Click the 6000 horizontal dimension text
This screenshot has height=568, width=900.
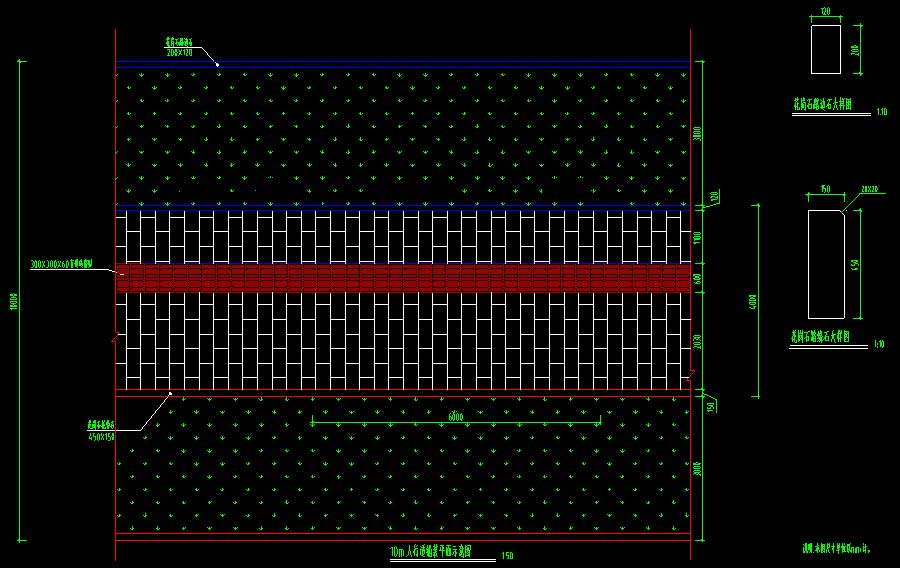[456, 416]
